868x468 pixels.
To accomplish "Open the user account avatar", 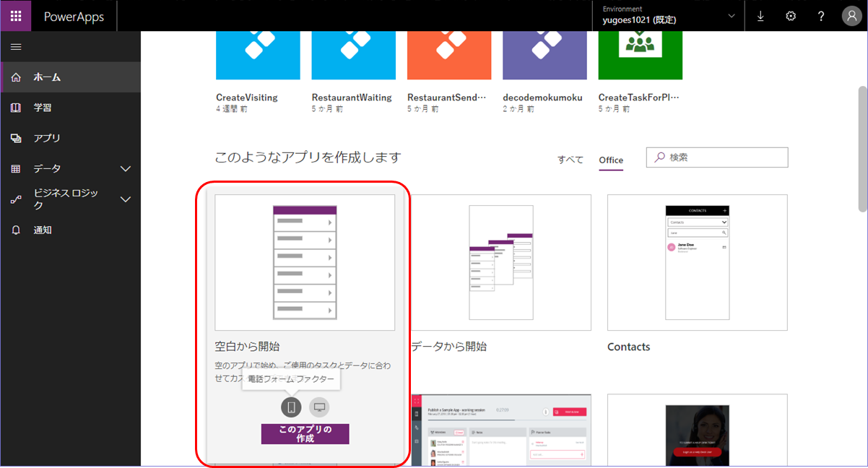I will coord(852,15).
